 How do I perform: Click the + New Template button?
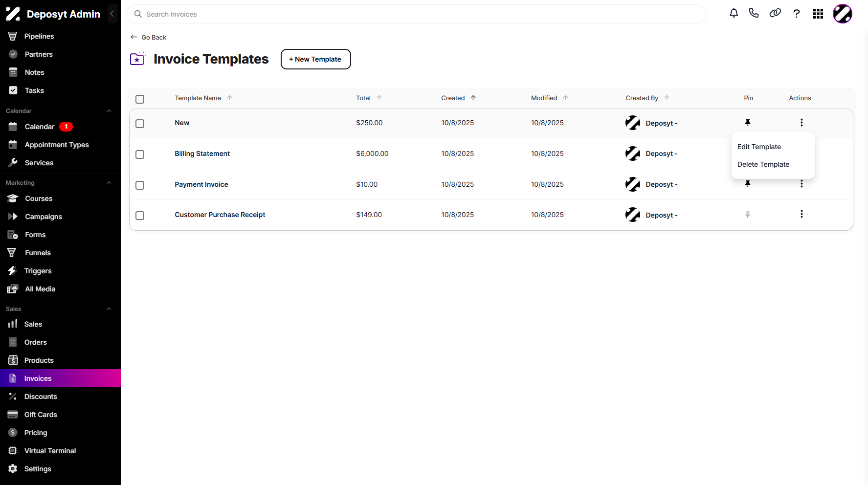316,59
